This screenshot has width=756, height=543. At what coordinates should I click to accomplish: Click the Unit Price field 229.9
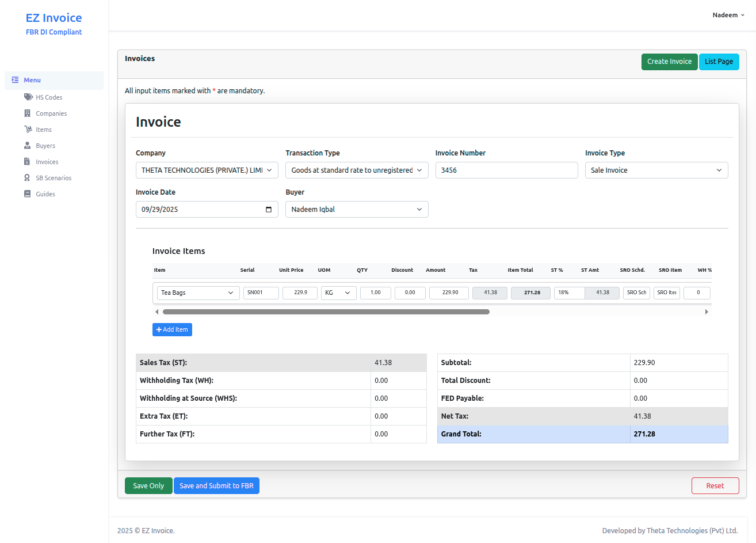pyautogui.click(x=300, y=293)
